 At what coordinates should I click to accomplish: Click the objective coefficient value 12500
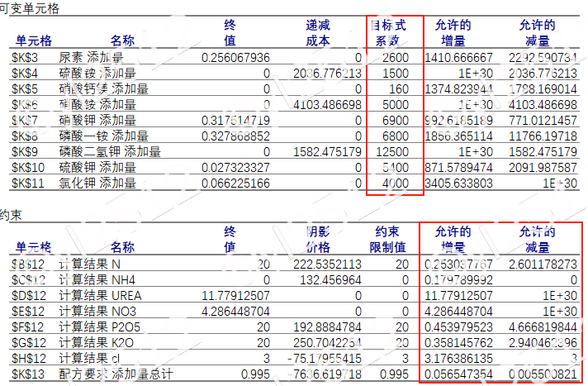pyautogui.click(x=391, y=152)
